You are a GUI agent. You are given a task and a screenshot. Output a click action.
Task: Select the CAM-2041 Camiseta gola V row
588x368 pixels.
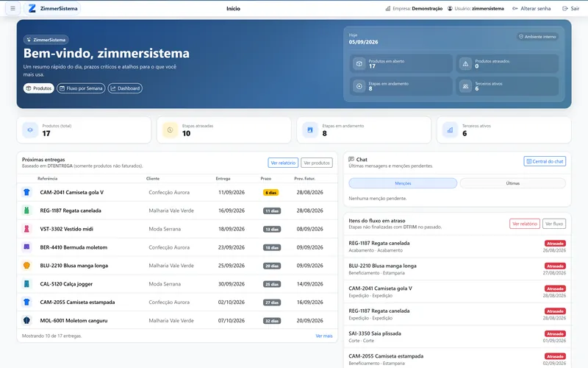(x=177, y=192)
